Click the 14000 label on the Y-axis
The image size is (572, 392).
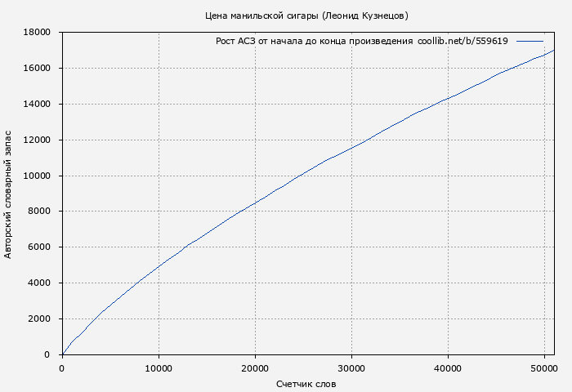[38, 105]
